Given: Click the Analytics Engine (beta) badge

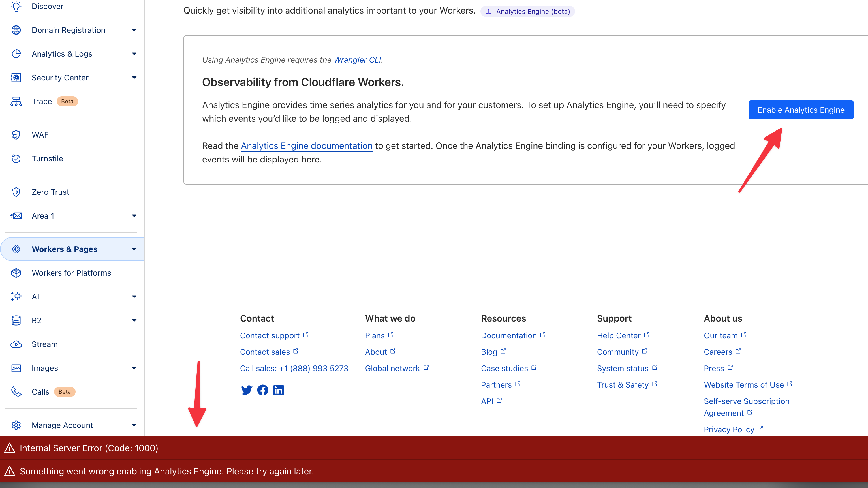Looking at the screenshot, I should pos(527,11).
